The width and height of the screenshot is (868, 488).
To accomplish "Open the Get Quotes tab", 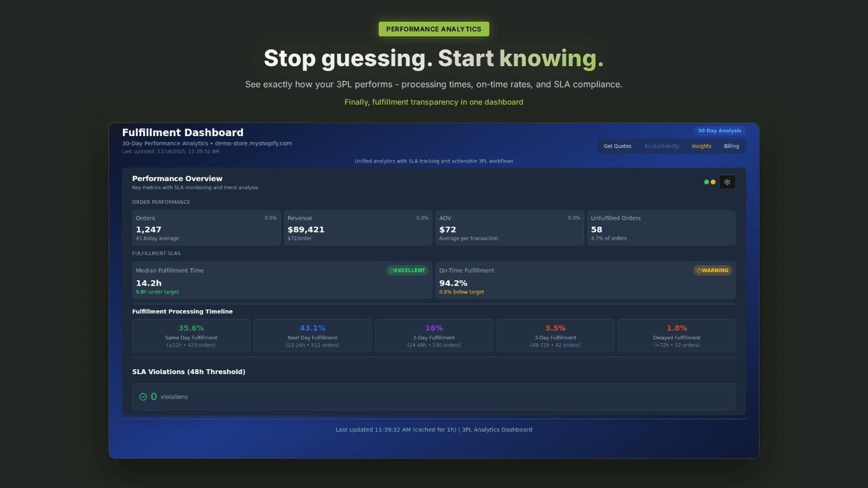I will (x=617, y=146).
